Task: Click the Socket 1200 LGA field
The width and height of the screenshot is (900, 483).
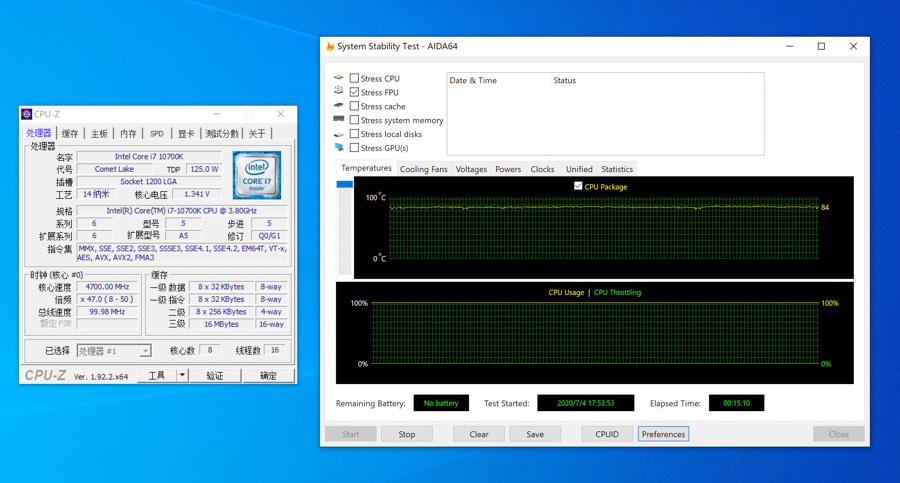Action: click(149, 181)
